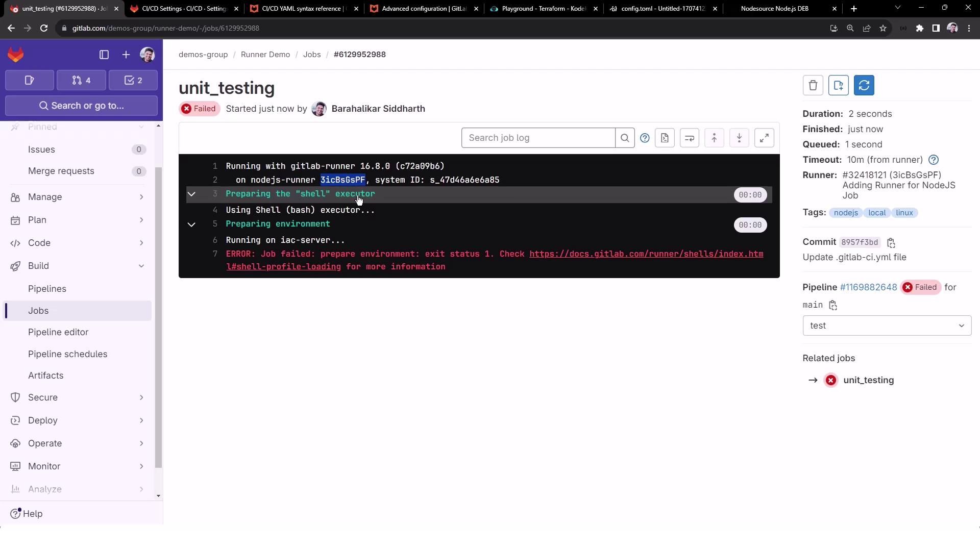Viewport: 980px width, 551px height.
Task: Open the Pipelines sidebar item
Action: (47, 289)
